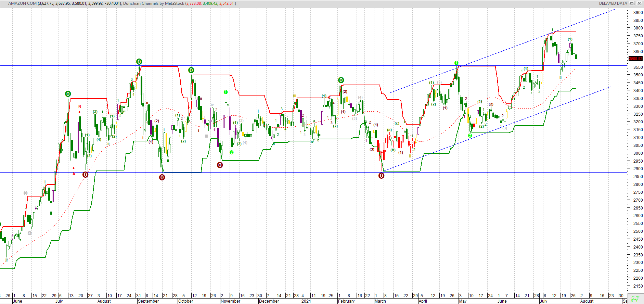Select the green (b) wave label
This screenshot has width=644, height=304.
393,150
